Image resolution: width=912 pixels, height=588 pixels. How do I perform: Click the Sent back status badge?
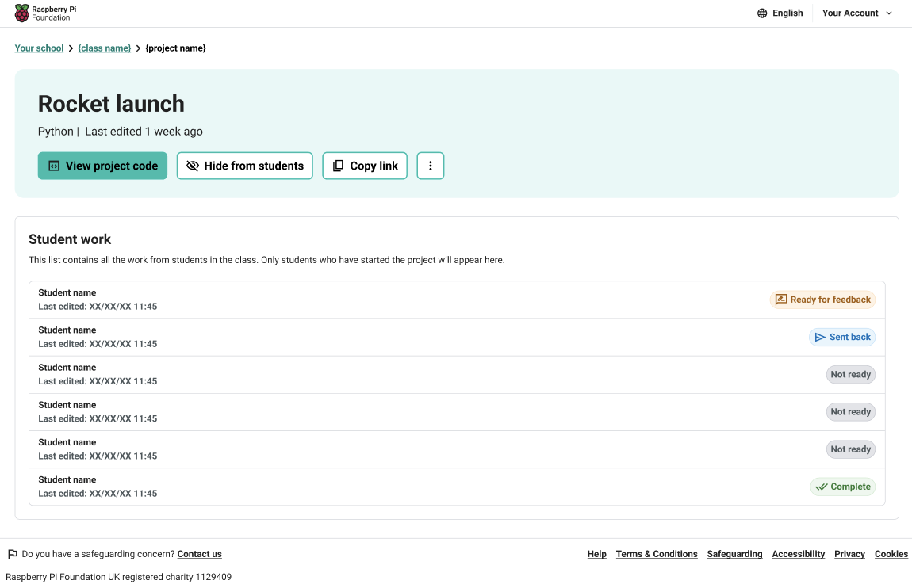pos(841,338)
